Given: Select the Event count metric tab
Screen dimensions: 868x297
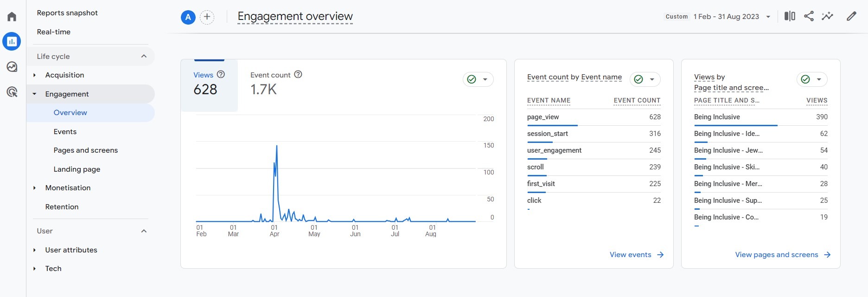Looking at the screenshot, I should pyautogui.click(x=276, y=84).
